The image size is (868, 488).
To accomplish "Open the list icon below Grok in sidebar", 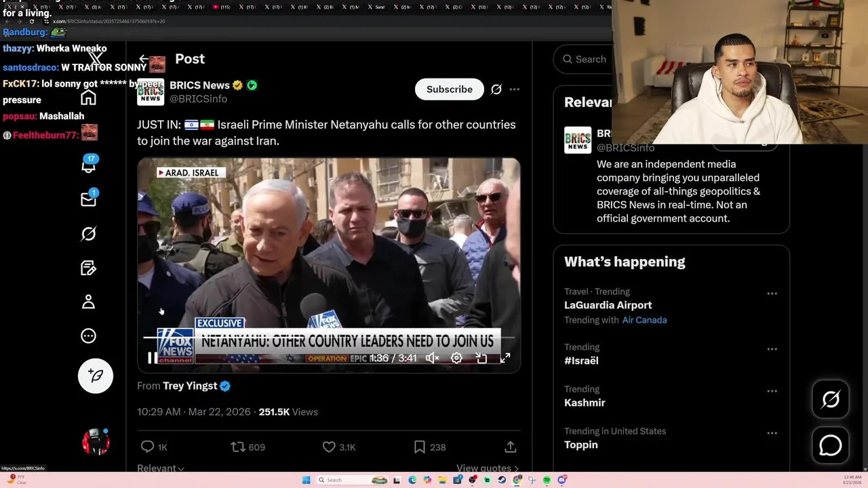I will [88, 268].
